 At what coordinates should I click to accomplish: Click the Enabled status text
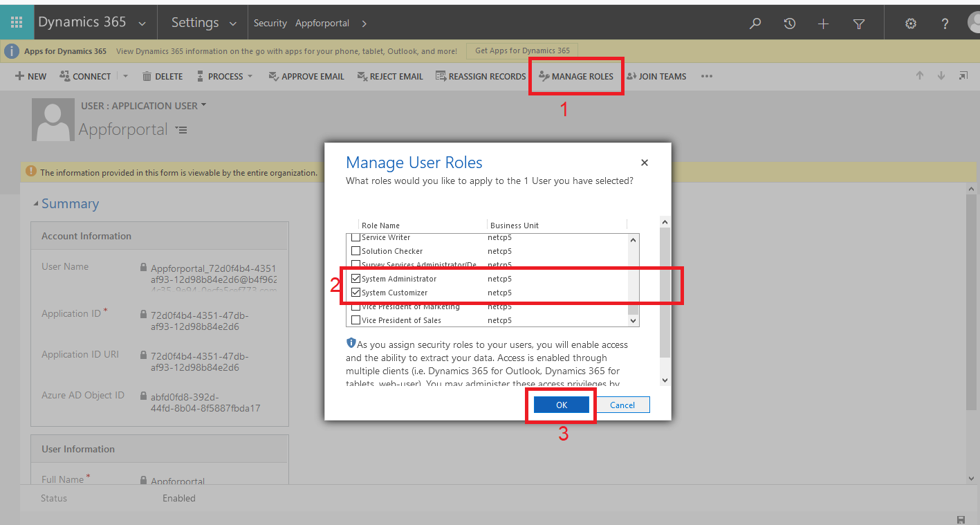tap(179, 498)
